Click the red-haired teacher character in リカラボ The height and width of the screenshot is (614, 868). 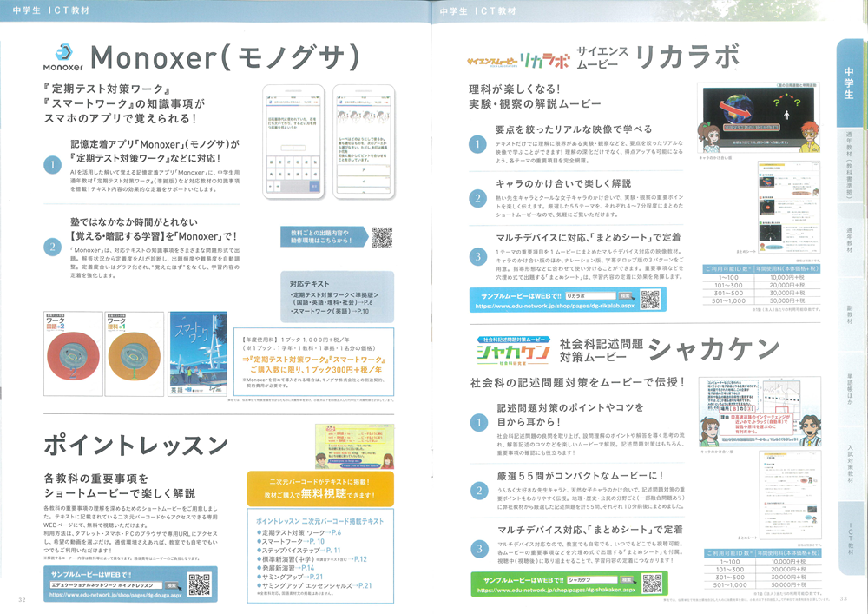pos(809,135)
